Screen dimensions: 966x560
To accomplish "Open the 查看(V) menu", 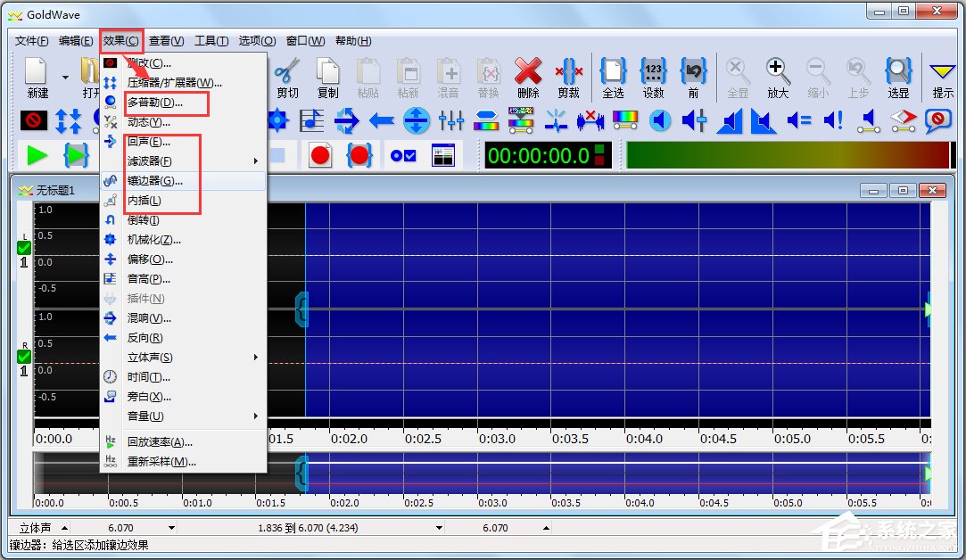I will (x=166, y=41).
